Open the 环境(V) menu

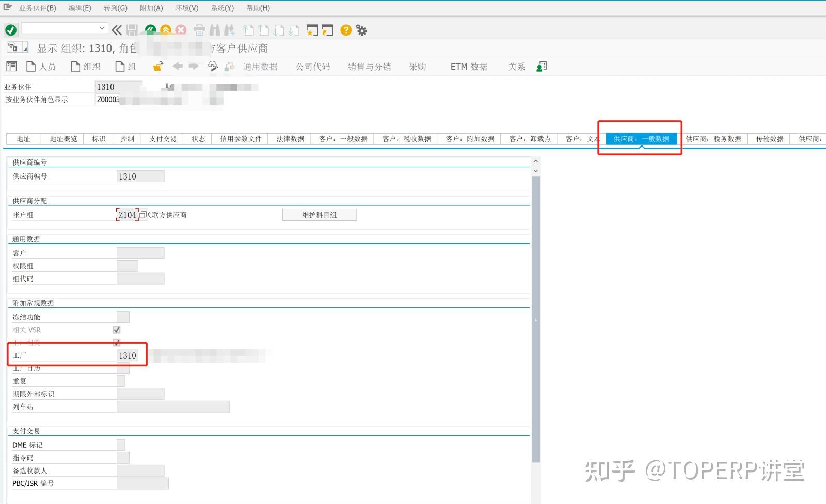(186, 8)
